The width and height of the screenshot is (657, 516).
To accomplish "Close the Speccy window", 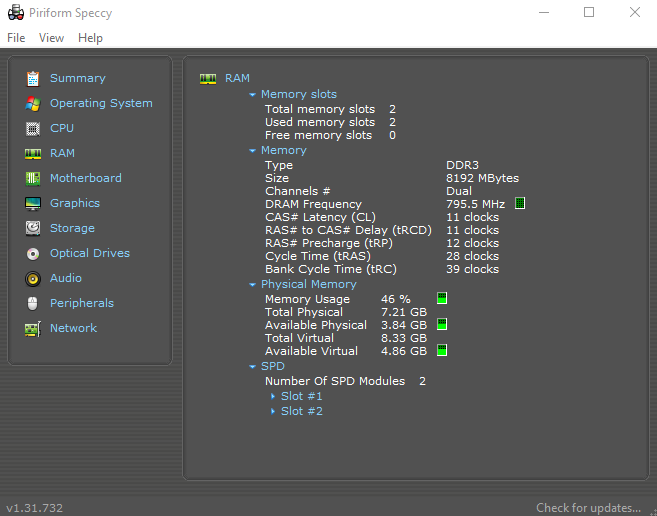I will tap(635, 13).
